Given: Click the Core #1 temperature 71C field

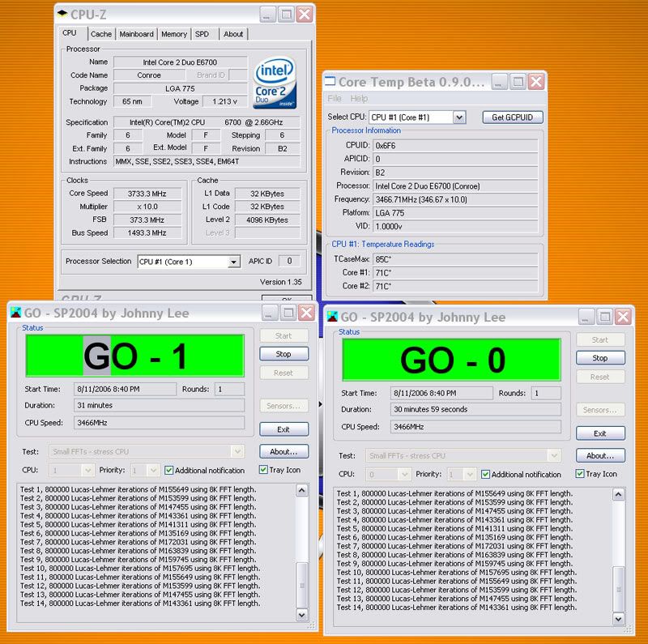Looking at the screenshot, I should [x=455, y=273].
